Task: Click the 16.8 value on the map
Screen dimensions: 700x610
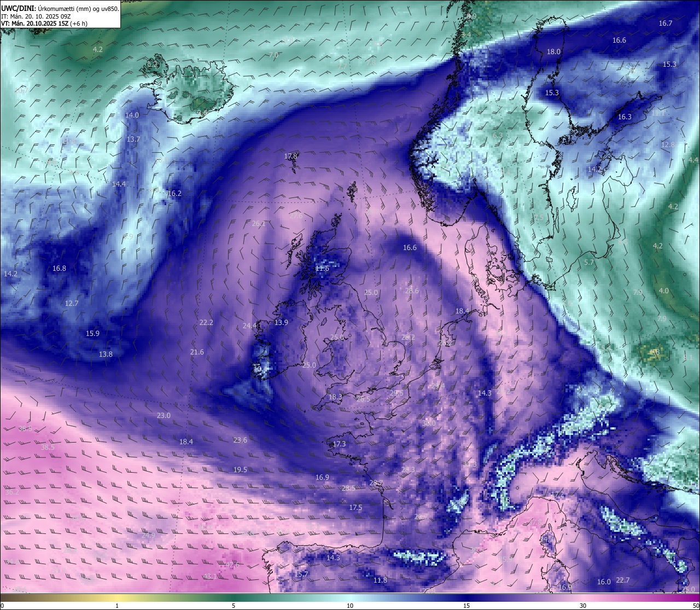Action: click(59, 268)
